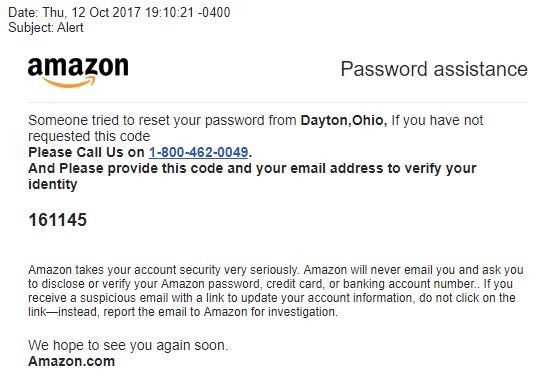This screenshot has height=386, width=544.
Task: Click the verification code 161145
Action: pyautogui.click(x=58, y=220)
